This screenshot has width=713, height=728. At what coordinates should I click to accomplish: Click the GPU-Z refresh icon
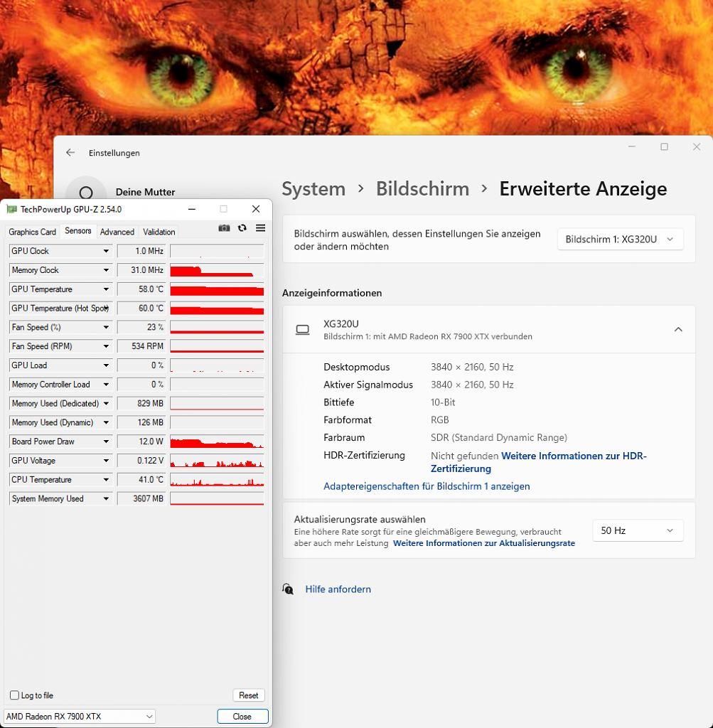point(242,228)
